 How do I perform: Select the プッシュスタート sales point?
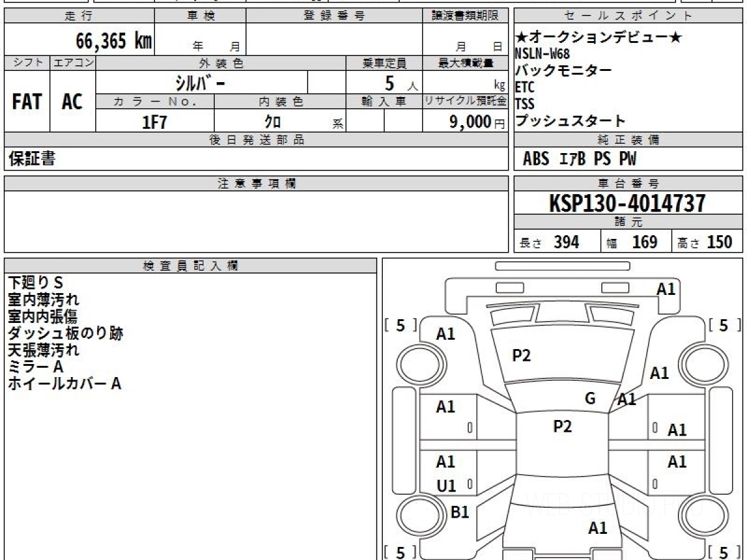[570, 121]
